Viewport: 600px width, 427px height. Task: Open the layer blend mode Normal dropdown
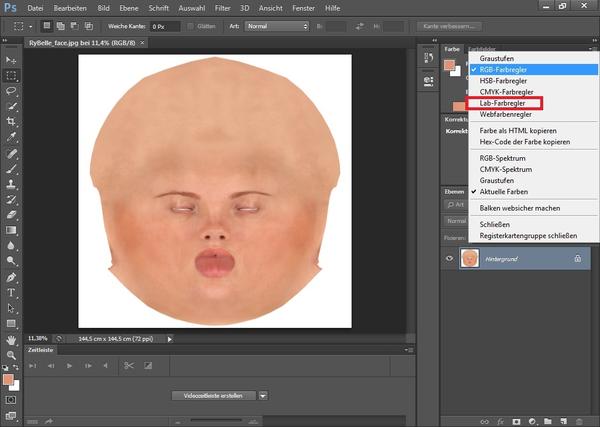pyautogui.click(x=455, y=221)
